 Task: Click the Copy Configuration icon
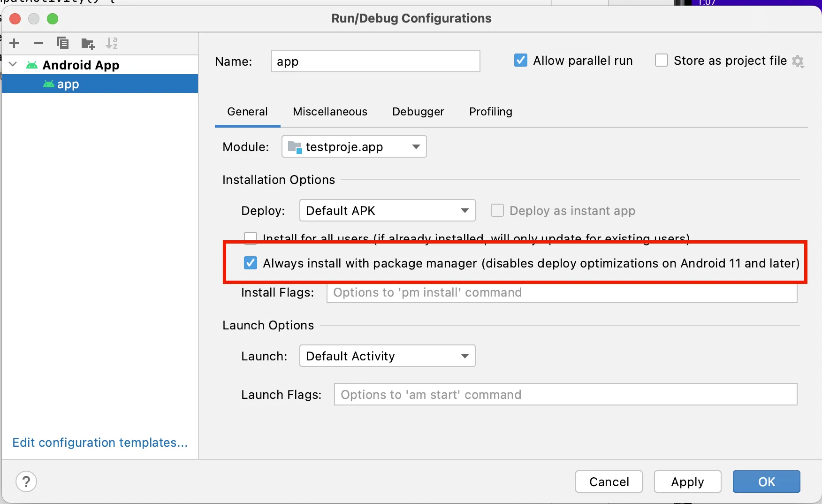pyautogui.click(x=63, y=43)
